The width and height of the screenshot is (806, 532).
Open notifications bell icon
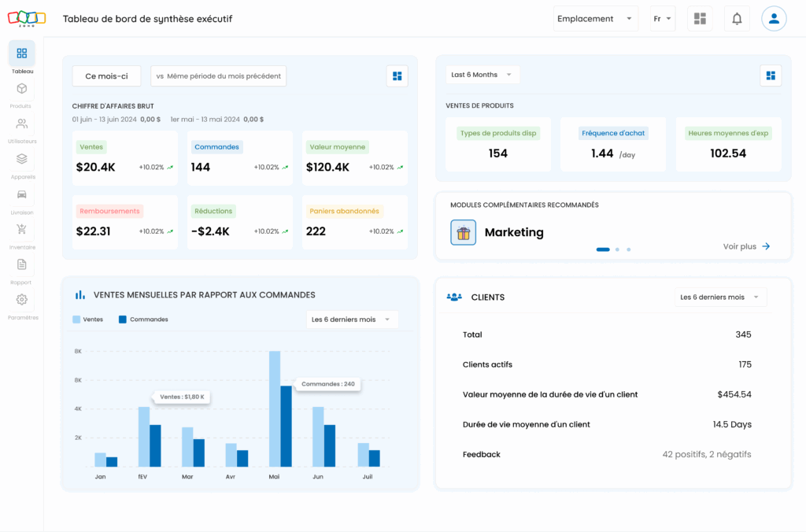tap(737, 19)
